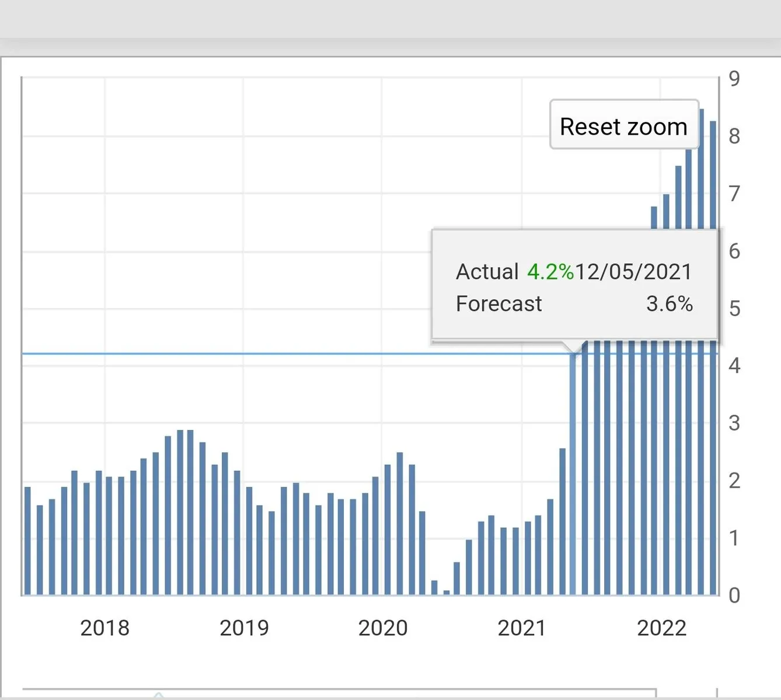Image resolution: width=781 pixels, height=700 pixels.
Task: Click the Forecast 3.6% value in tooltip
Action: (x=669, y=304)
